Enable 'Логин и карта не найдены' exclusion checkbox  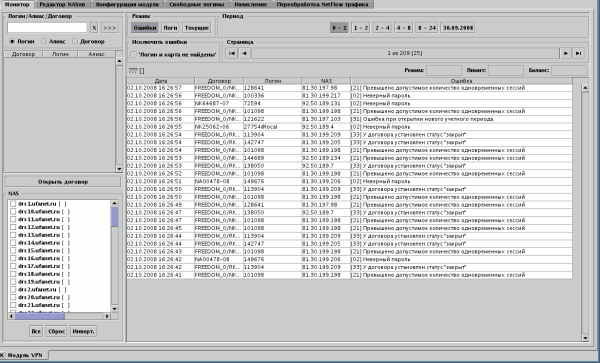coord(134,55)
